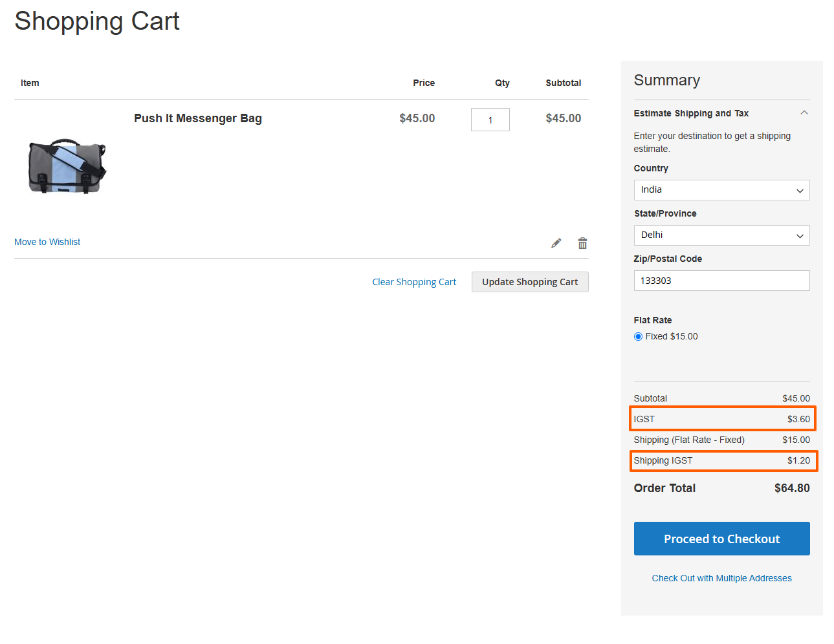
Task: Click the Subtotal label in Summary totals
Action: point(650,398)
